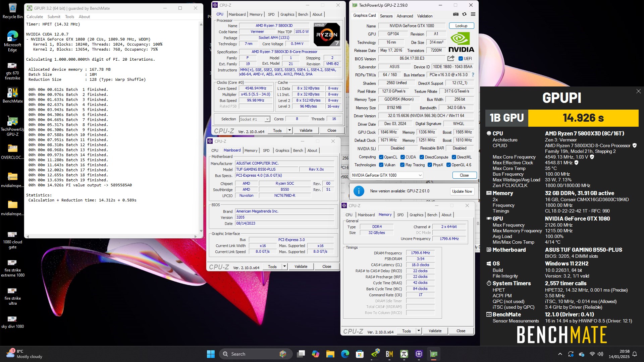Open the Tools menu in GPUPI
The height and width of the screenshot is (362, 644).
[x=69, y=17]
